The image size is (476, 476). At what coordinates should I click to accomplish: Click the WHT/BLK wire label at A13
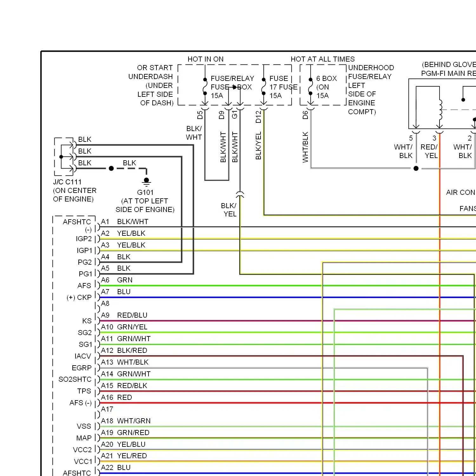pyautogui.click(x=133, y=362)
